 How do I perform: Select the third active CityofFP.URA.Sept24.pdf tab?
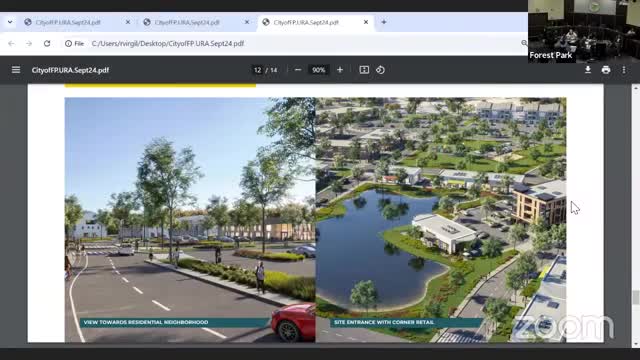point(316,22)
